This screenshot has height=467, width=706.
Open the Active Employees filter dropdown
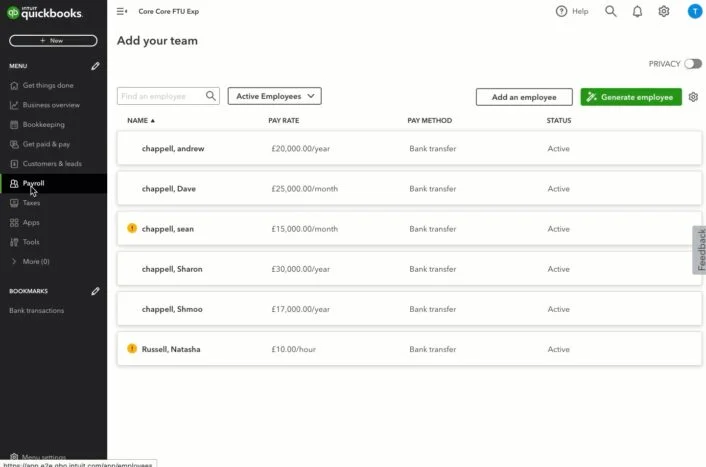[x=275, y=96]
